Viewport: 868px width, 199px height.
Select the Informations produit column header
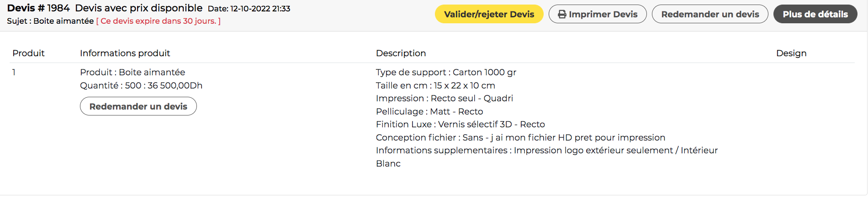click(x=125, y=53)
